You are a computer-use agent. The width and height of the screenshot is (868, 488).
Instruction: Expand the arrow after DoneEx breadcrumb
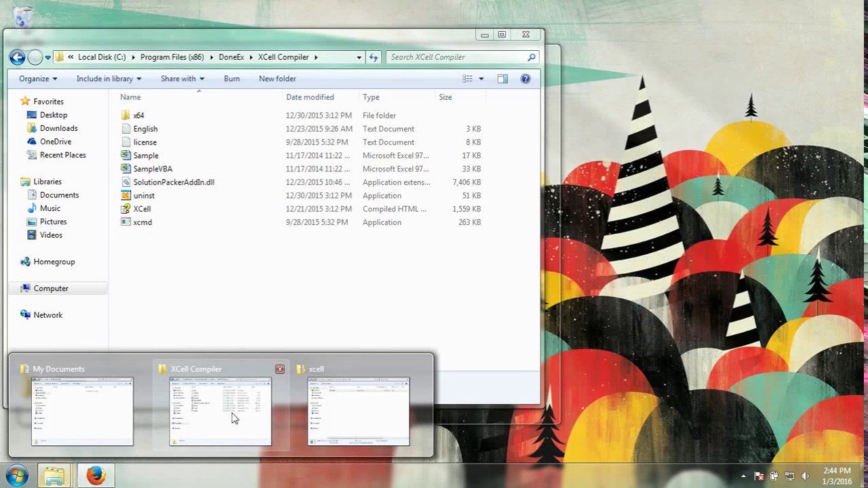coord(251,58)
